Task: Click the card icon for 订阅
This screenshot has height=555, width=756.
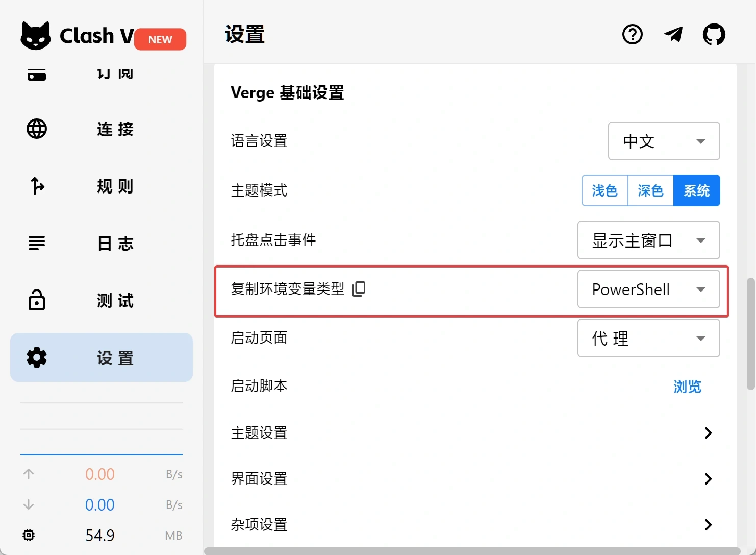Action: [x=37, y=75]
